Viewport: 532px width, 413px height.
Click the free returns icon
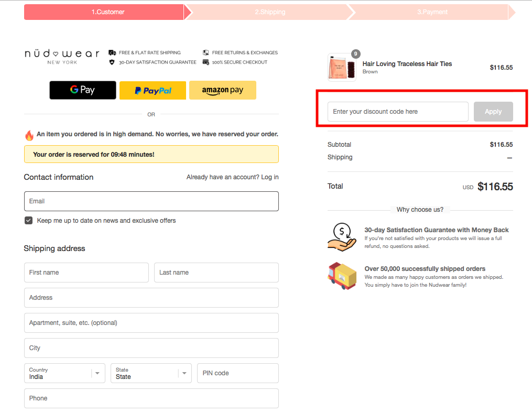(x=205, y=52)
